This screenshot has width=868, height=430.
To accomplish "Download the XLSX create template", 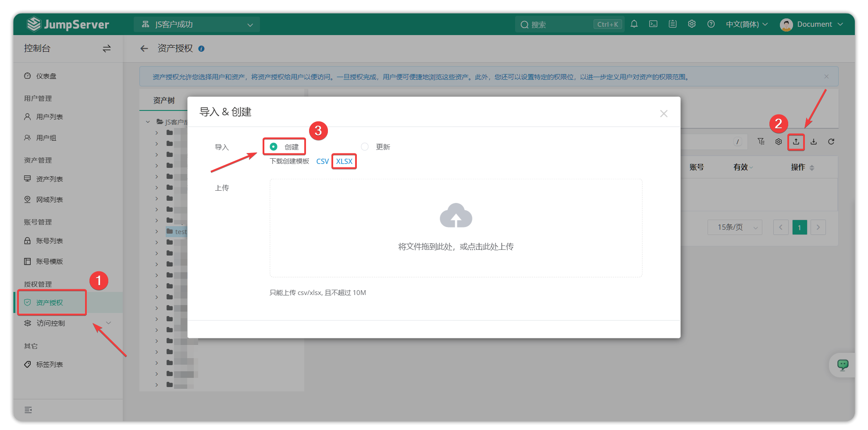I will click(x=344, y=161).
